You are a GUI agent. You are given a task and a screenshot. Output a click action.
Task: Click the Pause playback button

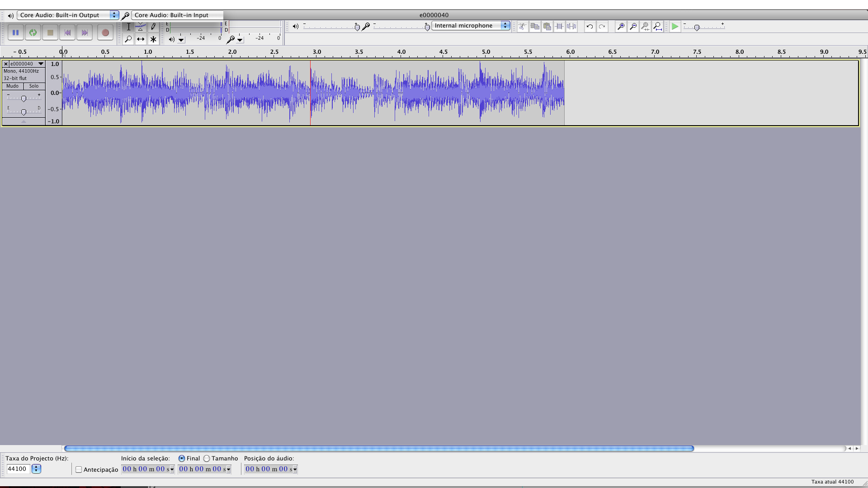pyautogui.click(x=15, y=33)
